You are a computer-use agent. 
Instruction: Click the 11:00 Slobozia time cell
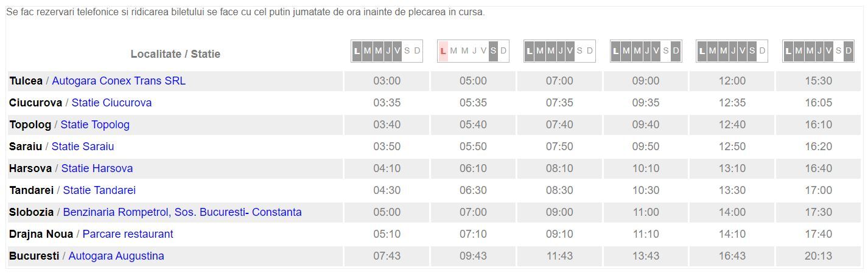pyautogui.click(x=646, y=212)
